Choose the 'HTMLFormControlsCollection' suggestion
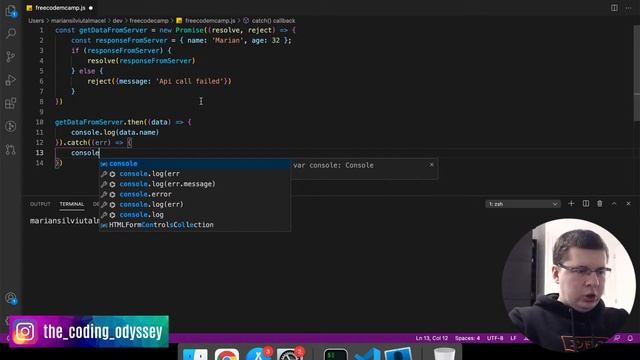Screen dimensions: 640x360 click(195, 225)
